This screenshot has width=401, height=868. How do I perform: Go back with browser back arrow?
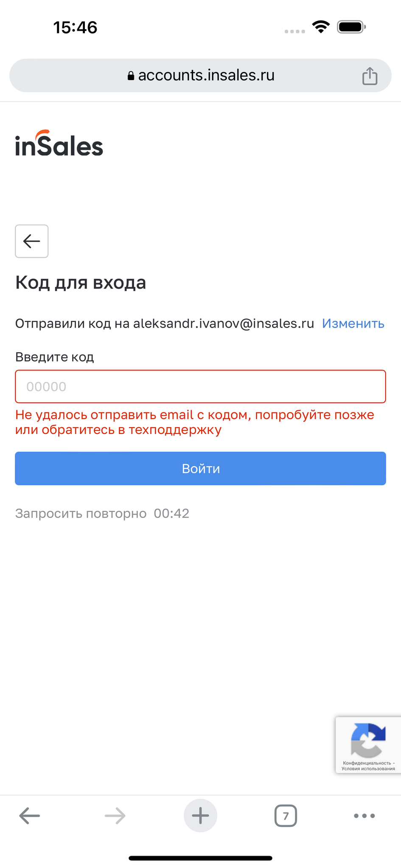click(30, 815)
